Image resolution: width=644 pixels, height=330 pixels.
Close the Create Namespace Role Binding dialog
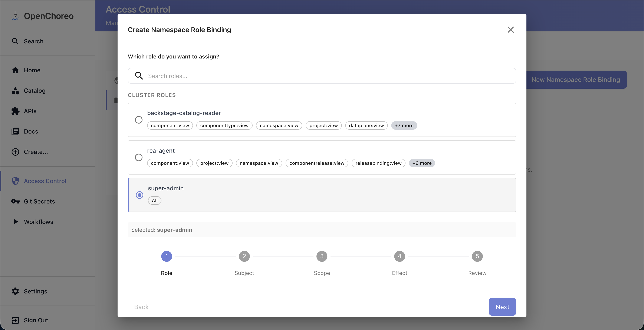(510, 30)
